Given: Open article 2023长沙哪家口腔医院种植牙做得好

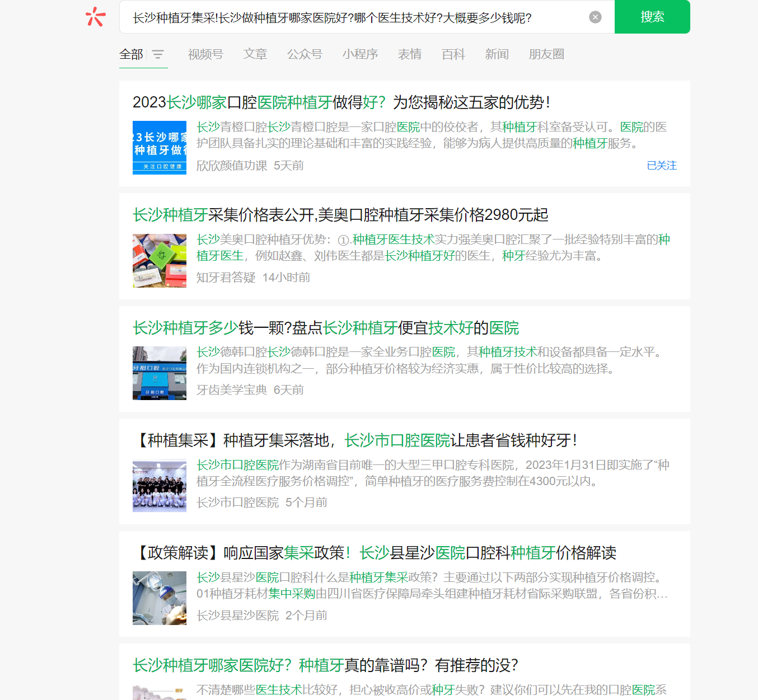Looking at the screenshot, I should click(x=341, y=102).
